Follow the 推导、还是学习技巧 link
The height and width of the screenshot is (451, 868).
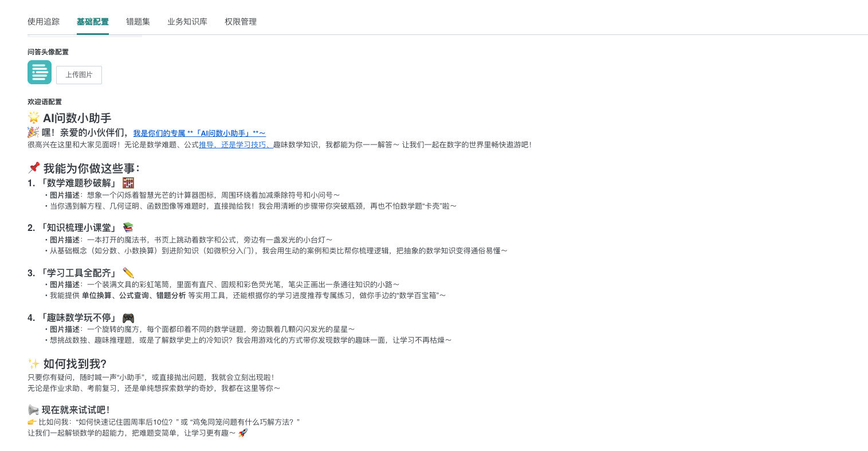(235, 145)
